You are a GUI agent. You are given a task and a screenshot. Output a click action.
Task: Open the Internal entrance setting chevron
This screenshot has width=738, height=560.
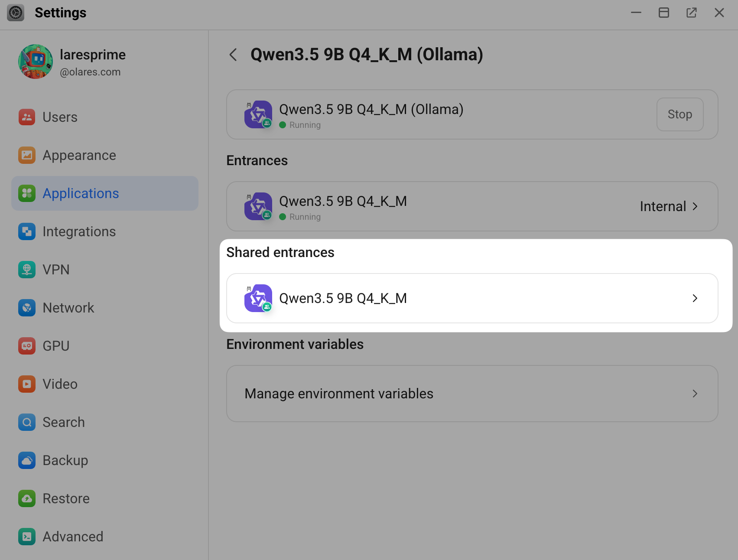pos(695,206)
